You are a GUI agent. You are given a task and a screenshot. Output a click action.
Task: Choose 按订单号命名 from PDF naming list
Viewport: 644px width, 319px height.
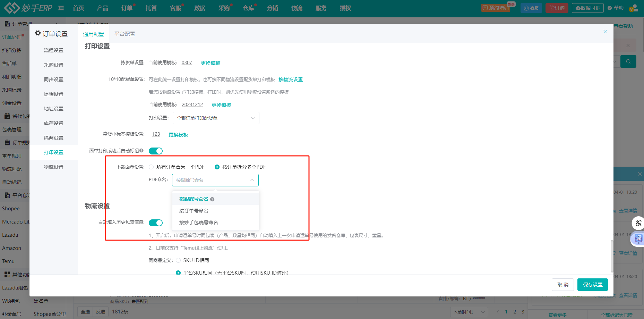[x=216, y=211]
